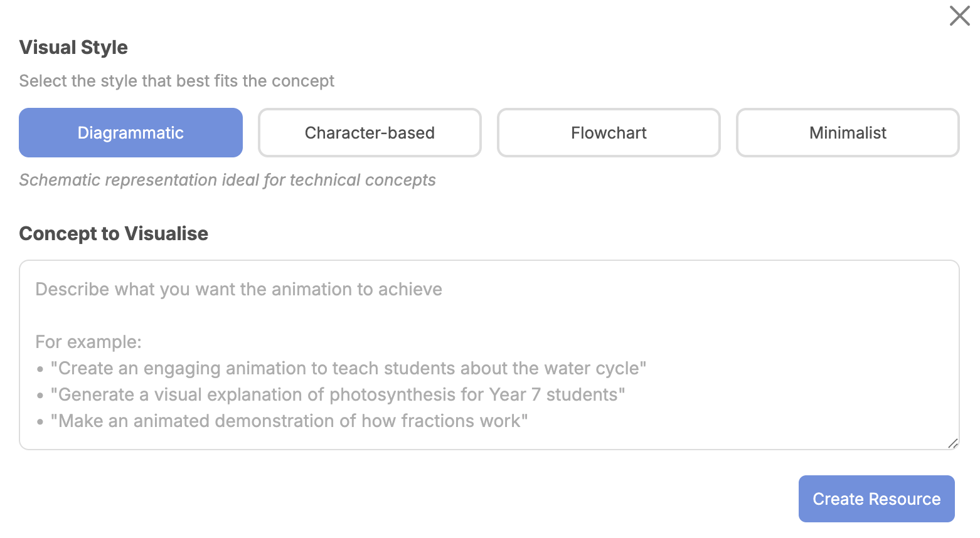Image resolution: width=980 pixels, height=538 pixels.
Task: Click the bullet before the water cycle example
Action: click(x=40, y=369)
